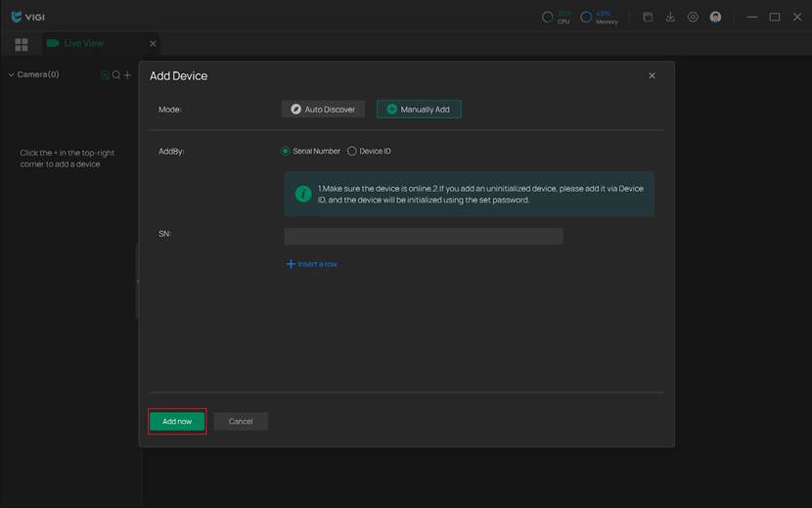Click the 'Click the + in the top-right' hint text
The width and height of the screenshot is (812, 508).
pyautogui.click(x=68, y=159)
